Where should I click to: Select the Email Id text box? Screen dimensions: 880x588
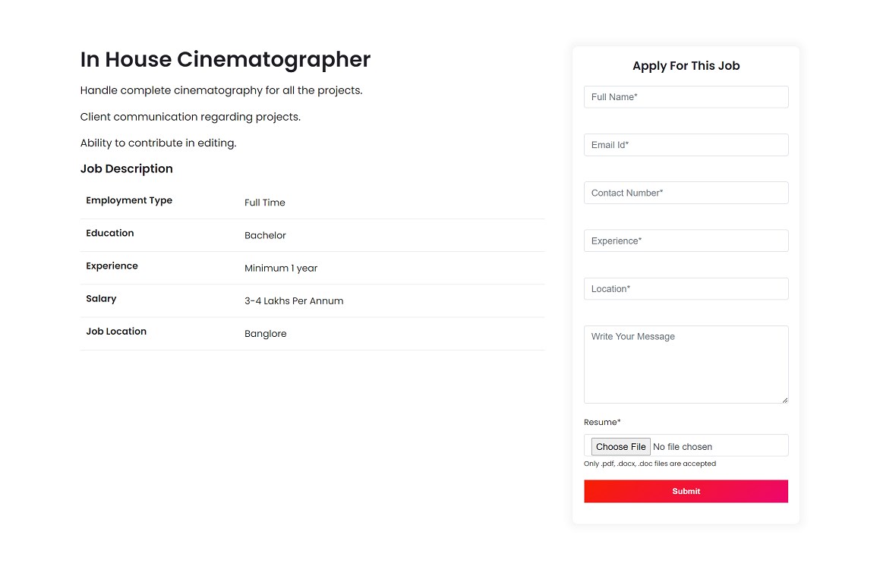(686, 144)
